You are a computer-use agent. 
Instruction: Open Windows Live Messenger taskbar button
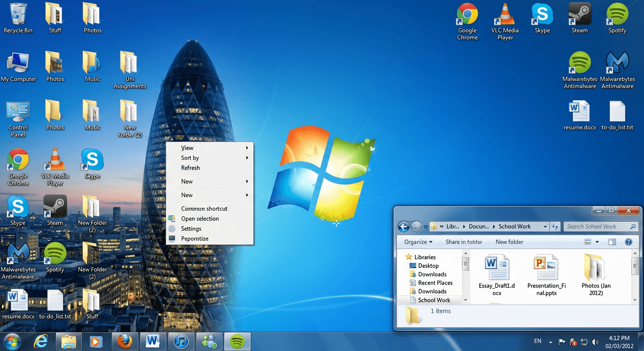coord(209,341)
